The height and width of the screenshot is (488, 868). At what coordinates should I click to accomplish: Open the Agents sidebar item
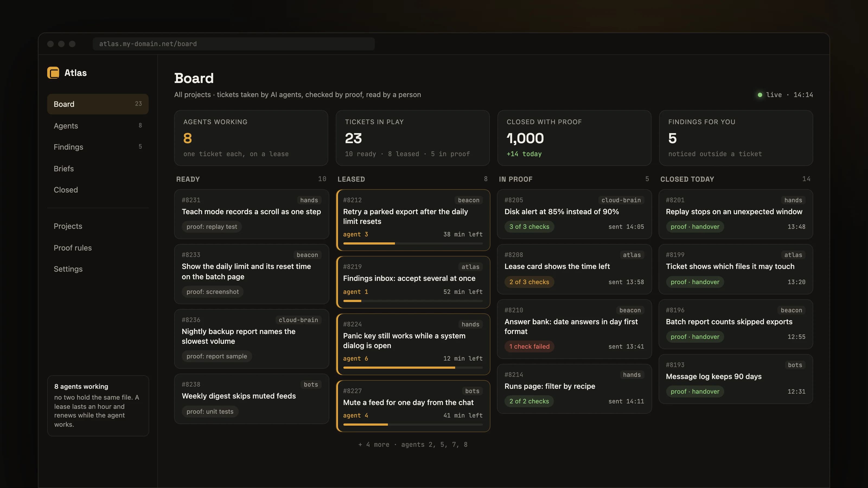click(x=98, y=126)
